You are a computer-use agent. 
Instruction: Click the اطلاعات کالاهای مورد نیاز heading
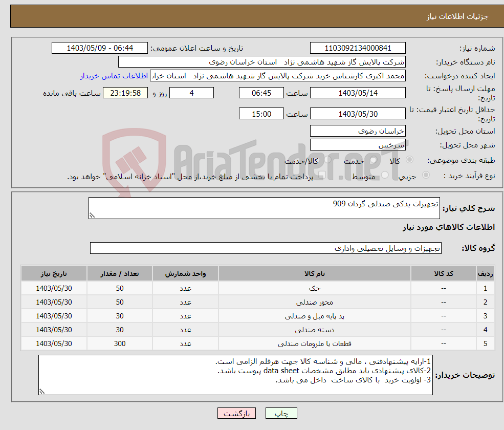449,227
